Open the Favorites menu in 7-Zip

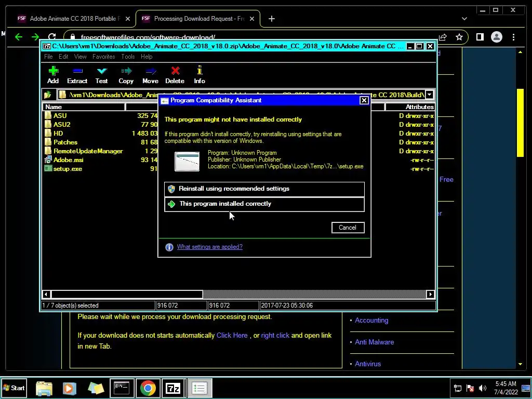[x=103, y=57]
